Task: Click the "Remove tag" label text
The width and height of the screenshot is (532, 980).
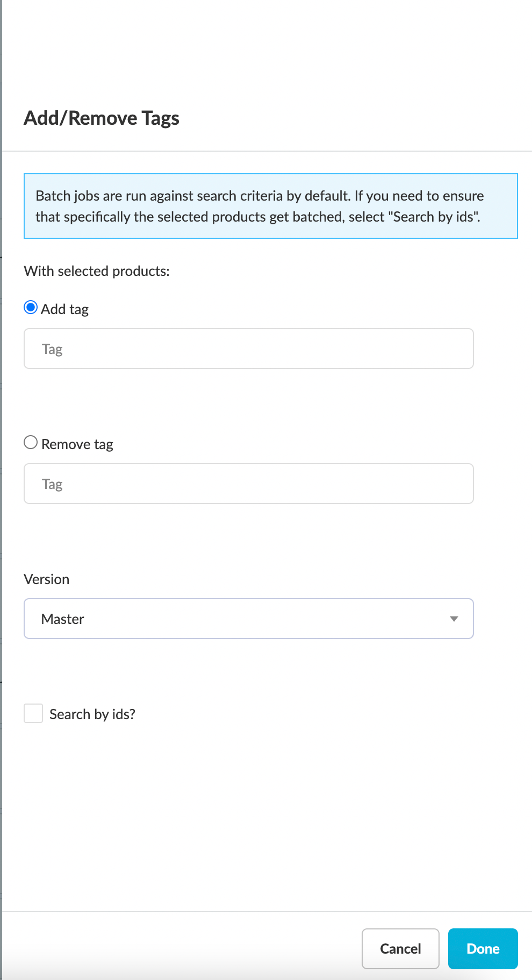Action: [x=77, y=444]
